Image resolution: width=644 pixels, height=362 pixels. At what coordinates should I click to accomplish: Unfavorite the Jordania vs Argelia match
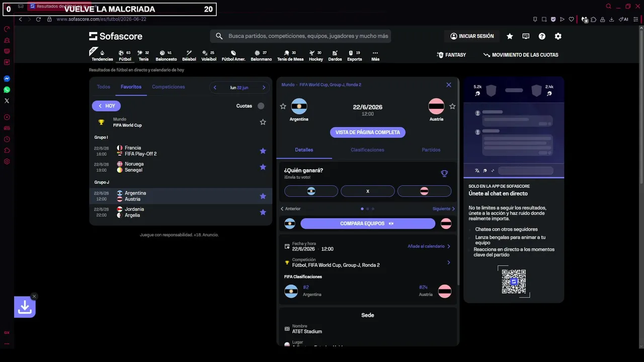[x=263, y=212]
